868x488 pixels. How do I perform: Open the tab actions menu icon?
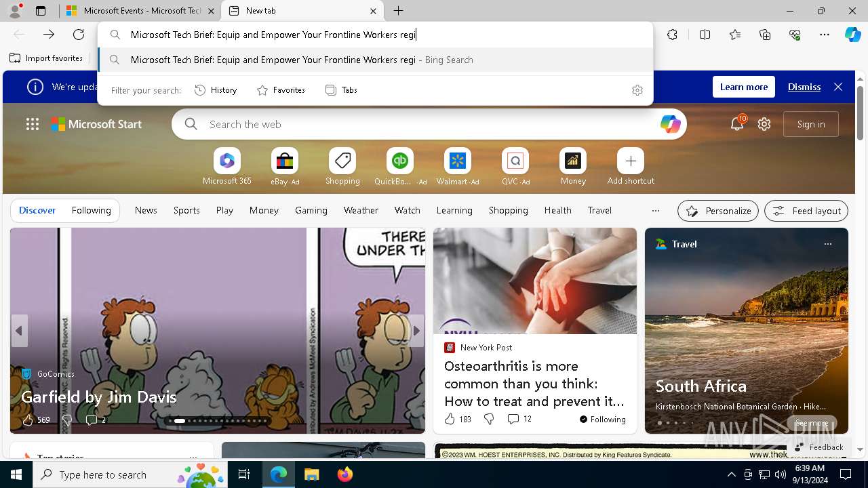pos(41,11)
